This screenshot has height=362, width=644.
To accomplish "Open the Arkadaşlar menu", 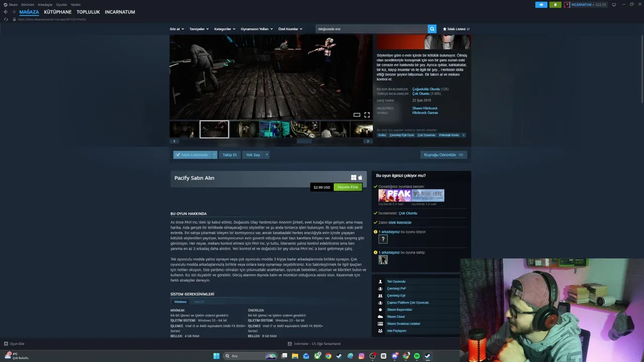I will pyautogui.click(x=45, y=5).
